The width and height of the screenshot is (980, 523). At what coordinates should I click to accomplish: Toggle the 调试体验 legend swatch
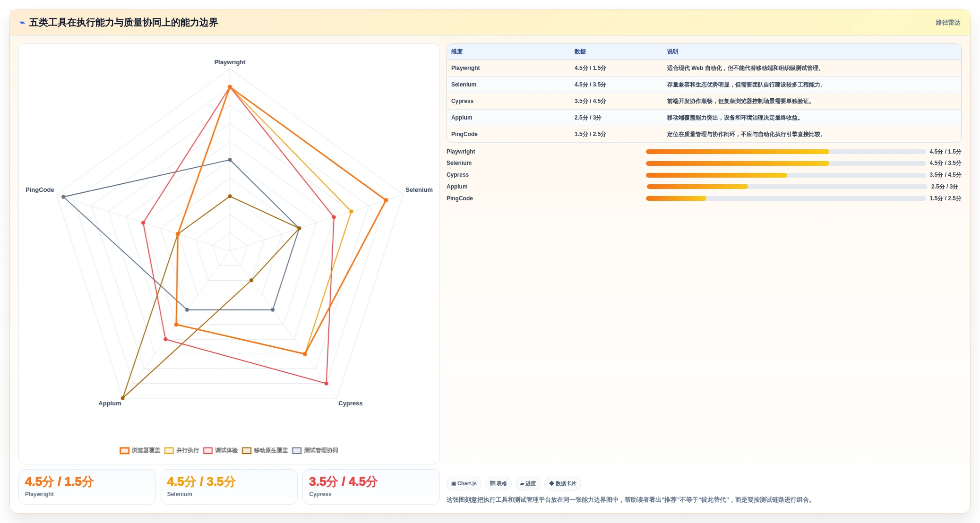click(208, 451)
